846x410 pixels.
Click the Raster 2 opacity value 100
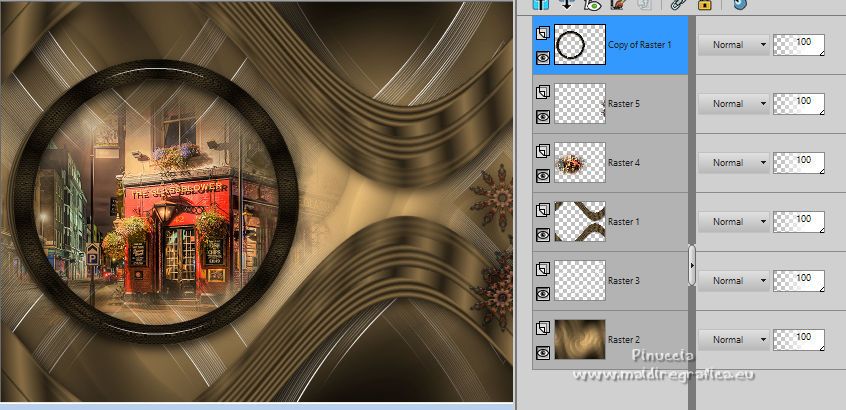pos(799,340)
